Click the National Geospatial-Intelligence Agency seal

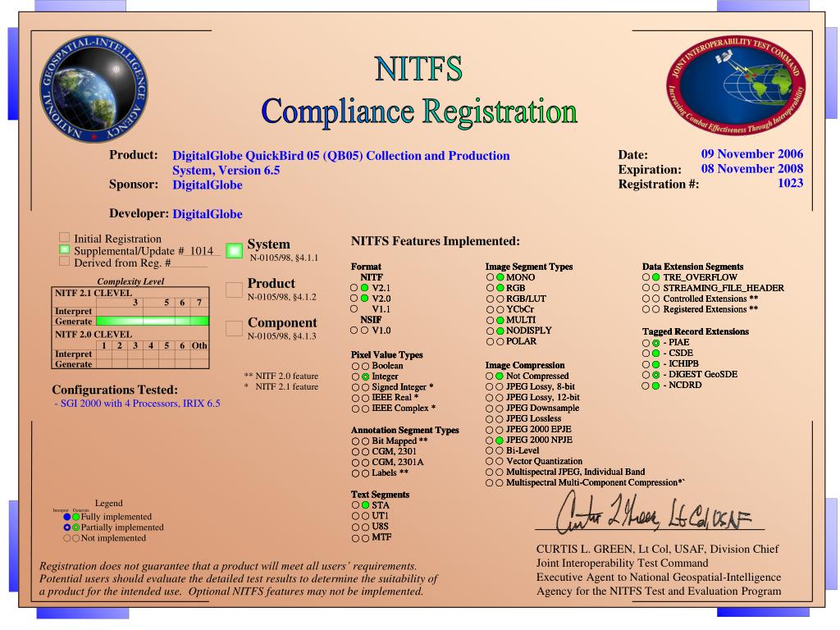pos(94,89)
